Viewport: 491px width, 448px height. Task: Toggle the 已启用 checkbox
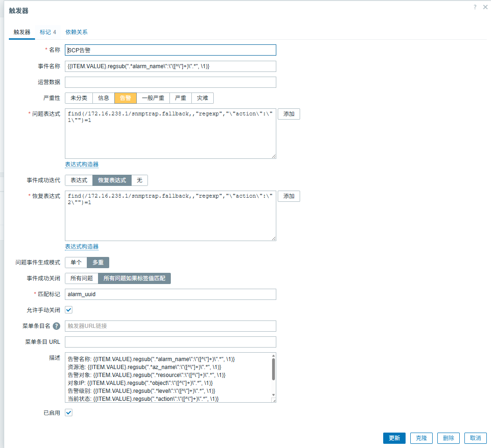pos(69,412)
